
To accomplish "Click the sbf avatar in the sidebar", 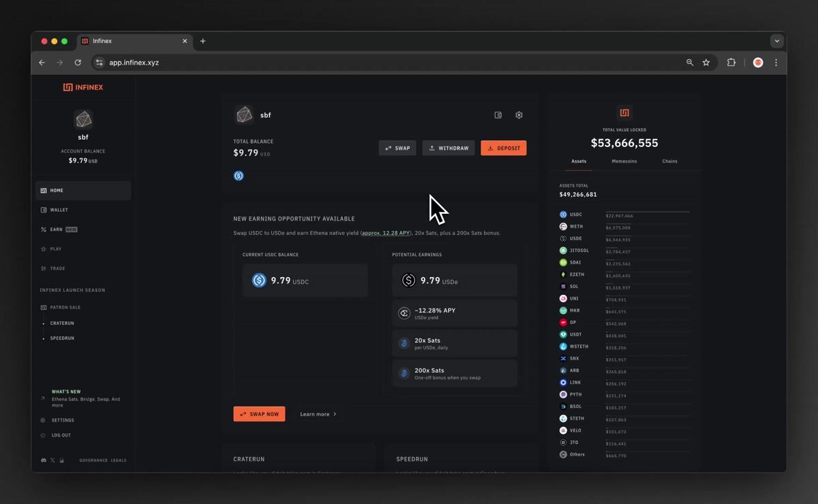I will point(83,120).
